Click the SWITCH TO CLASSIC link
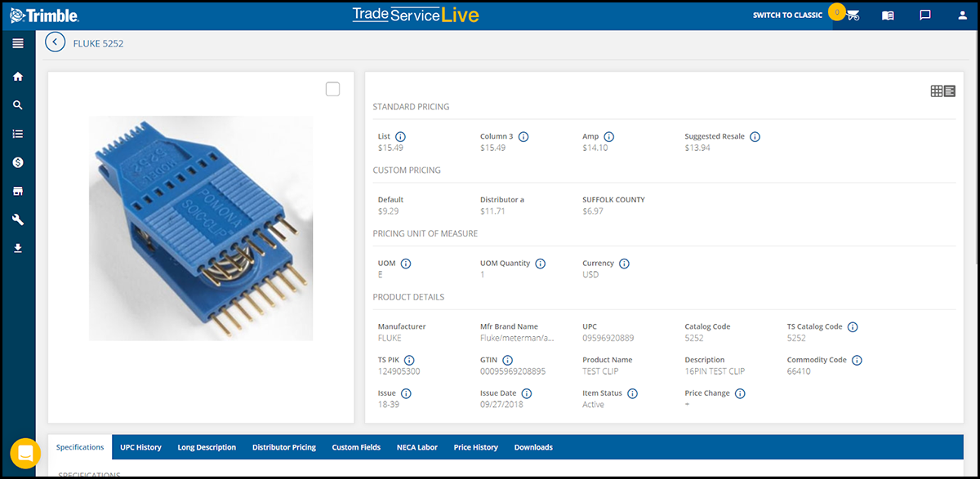This screenshot has width=980, height=479. tap(787, 16)
